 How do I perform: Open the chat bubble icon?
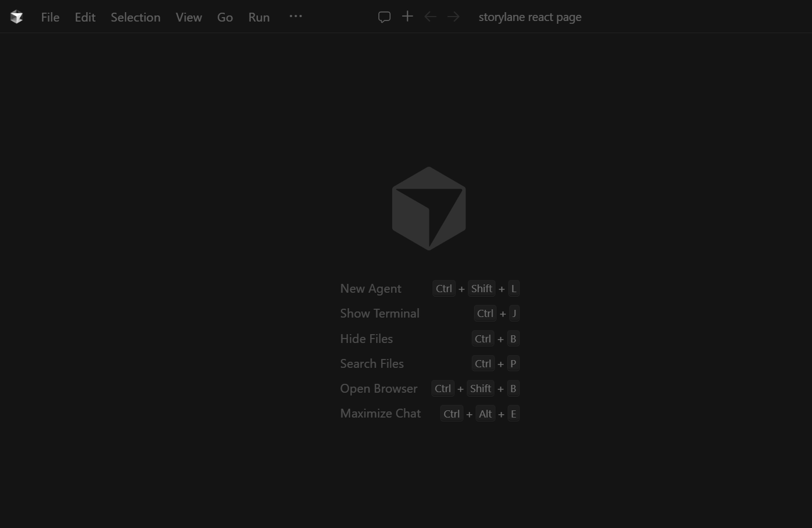pos(384,17)
